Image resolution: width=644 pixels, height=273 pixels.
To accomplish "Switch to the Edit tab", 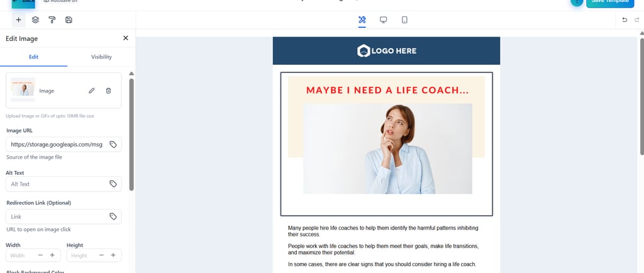I will 34,57.
